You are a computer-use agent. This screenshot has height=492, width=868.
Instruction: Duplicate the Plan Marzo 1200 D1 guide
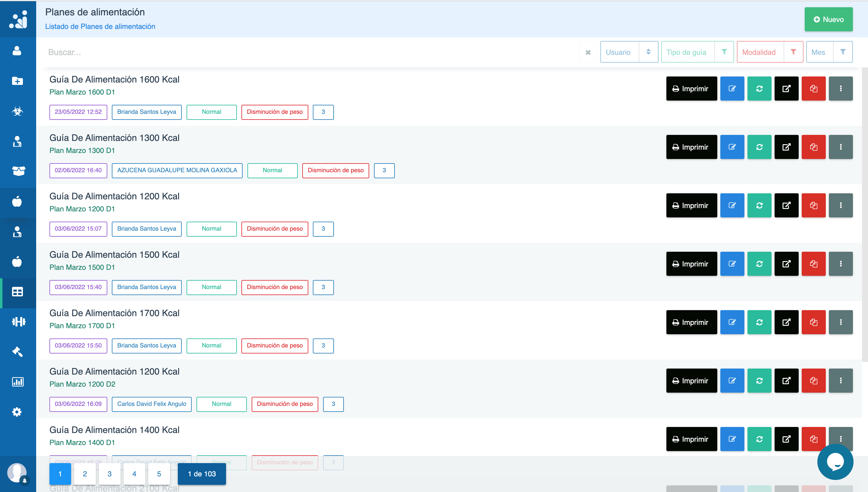click(x=813, y=205)
